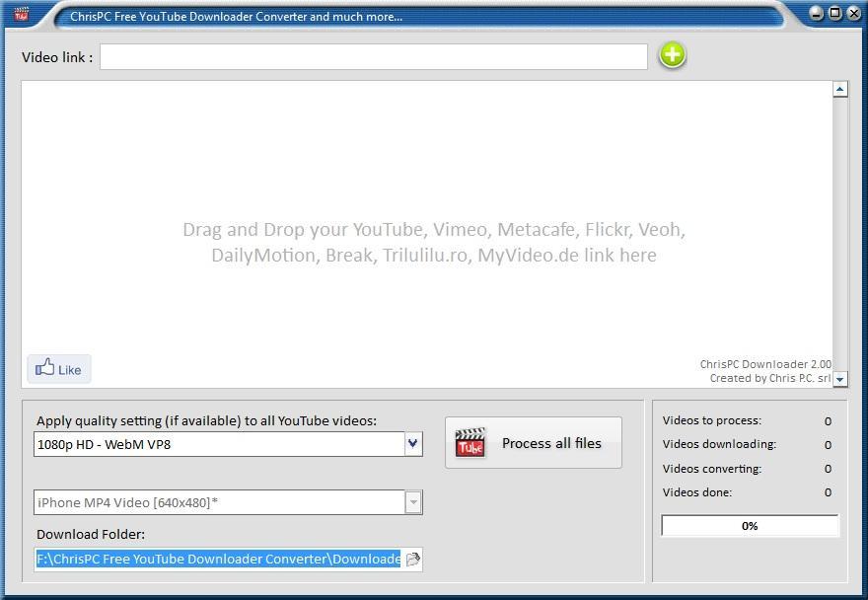Click the green plus add-video button

click(672, 55)
